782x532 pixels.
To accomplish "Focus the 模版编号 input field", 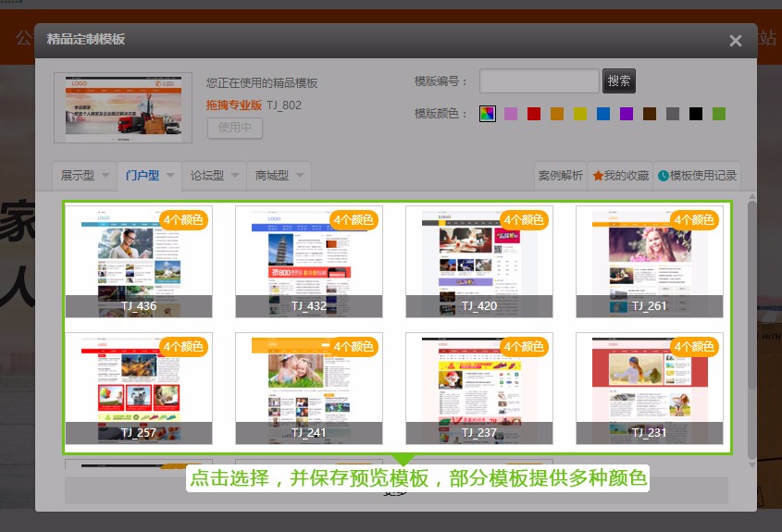I will click(x=539, y=81).
